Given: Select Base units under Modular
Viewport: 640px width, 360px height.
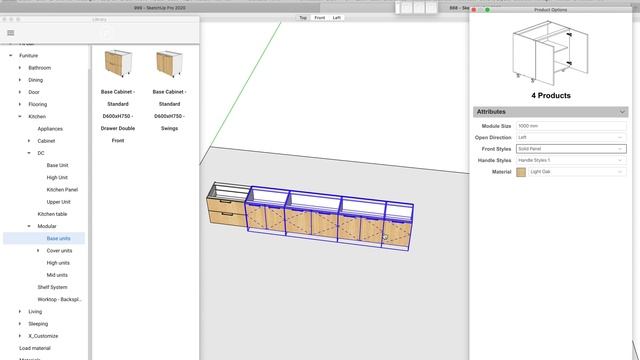Looking at the screenshot, I should point(58,238).
